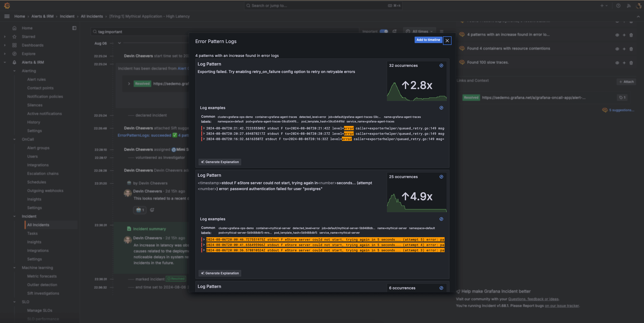Delete the slow traces suggestion via trash icon
The image size is (644, 323).
pyautogui.click(x=631, y=63)
